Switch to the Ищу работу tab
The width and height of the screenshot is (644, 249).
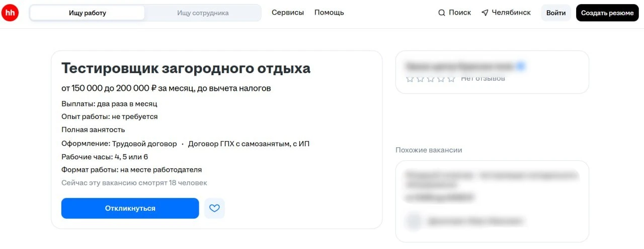click(x=88, y=13)
